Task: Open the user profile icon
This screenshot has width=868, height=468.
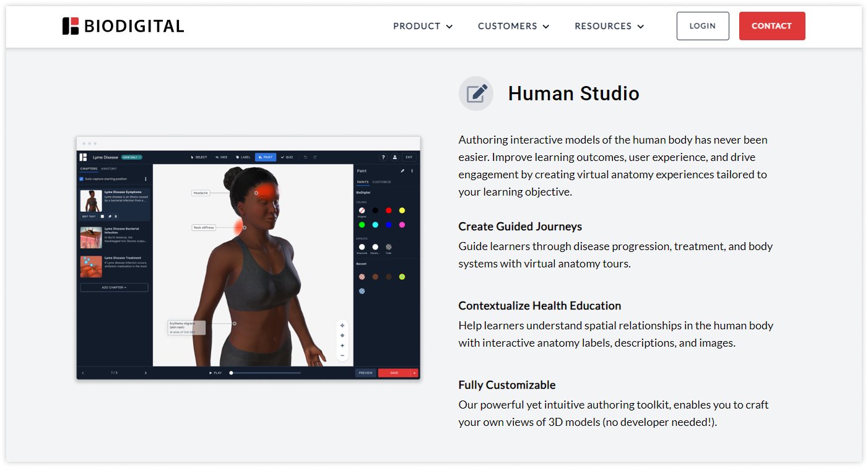Action: pyautogui.click(x=395, y=157)
